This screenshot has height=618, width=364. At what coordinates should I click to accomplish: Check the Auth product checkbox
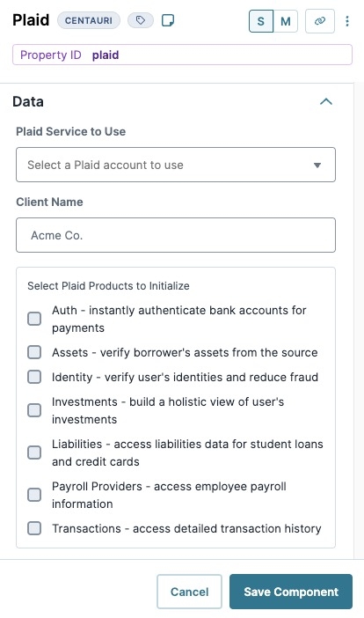[34, 319]
